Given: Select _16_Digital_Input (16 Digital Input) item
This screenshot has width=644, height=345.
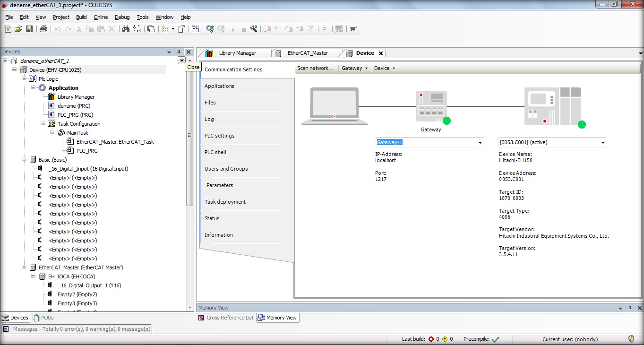Looking at the screenshot, I should tap(88, 168).
